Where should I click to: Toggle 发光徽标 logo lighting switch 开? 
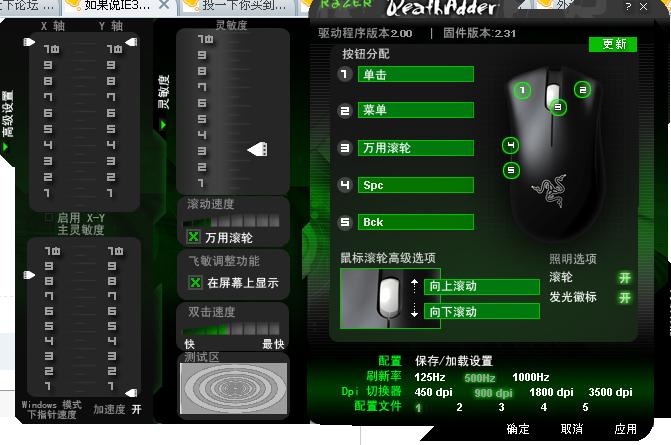click(x=625, y=297)
